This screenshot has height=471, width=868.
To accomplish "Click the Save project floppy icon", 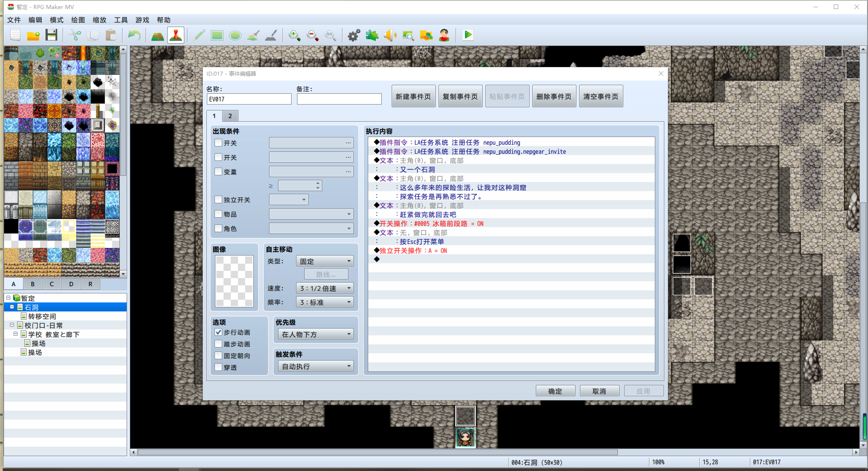I will [51, 35].
